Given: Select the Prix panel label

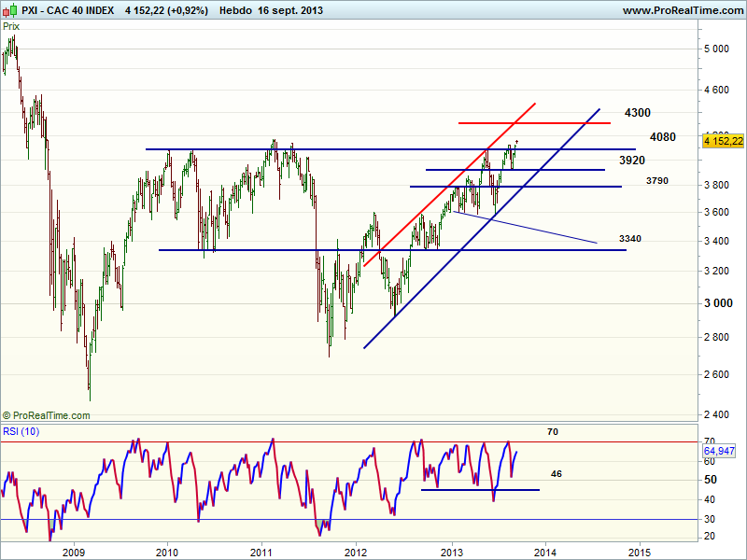Looking at the screenshot, I should click(11, 26).
